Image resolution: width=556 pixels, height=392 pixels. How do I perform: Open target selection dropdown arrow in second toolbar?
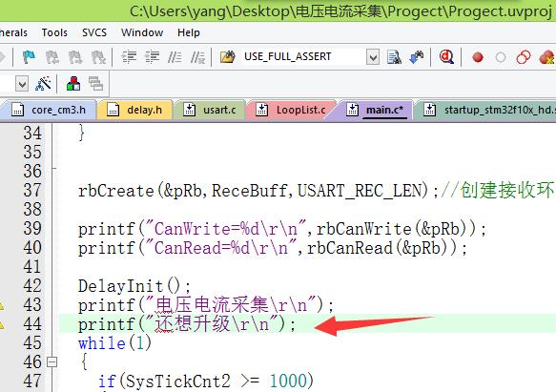(x=22, y=84)
